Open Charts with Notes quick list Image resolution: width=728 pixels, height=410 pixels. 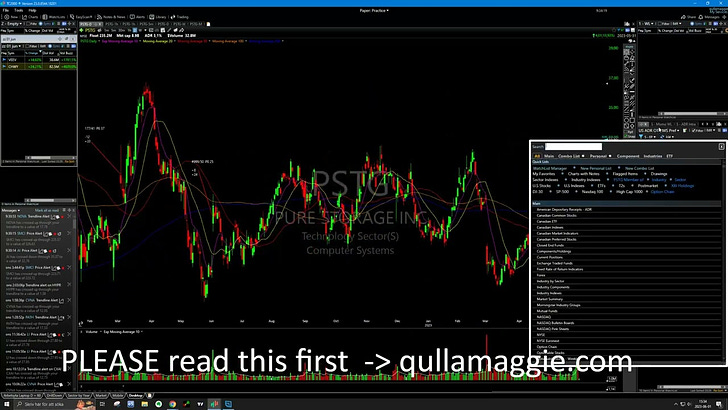coord(584,174)
